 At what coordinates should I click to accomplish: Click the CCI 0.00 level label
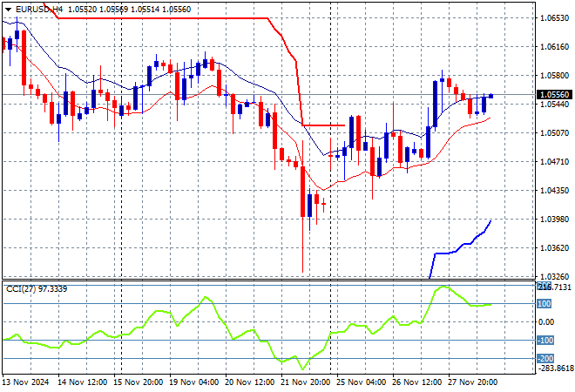tap(546, 322)
